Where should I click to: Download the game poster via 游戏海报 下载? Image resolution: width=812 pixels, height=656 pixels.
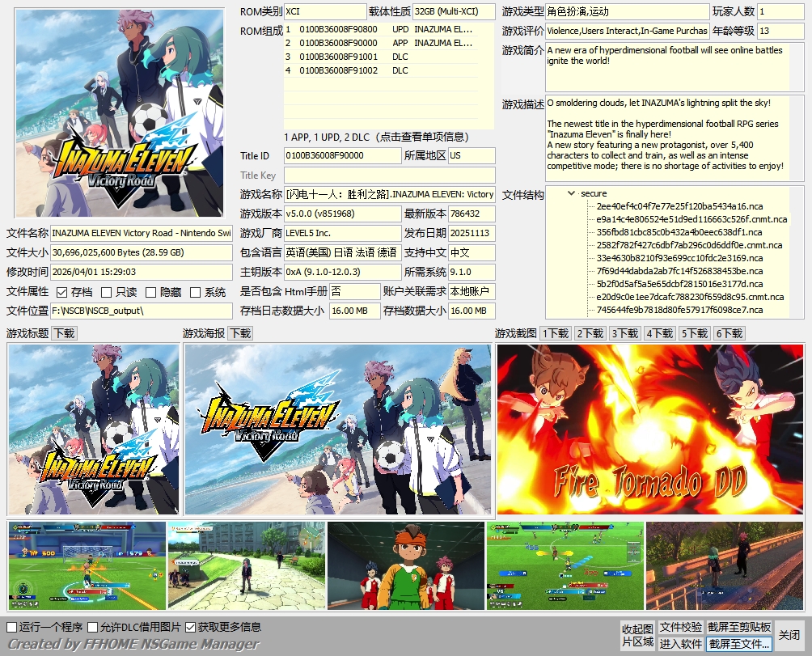[239, 333]
